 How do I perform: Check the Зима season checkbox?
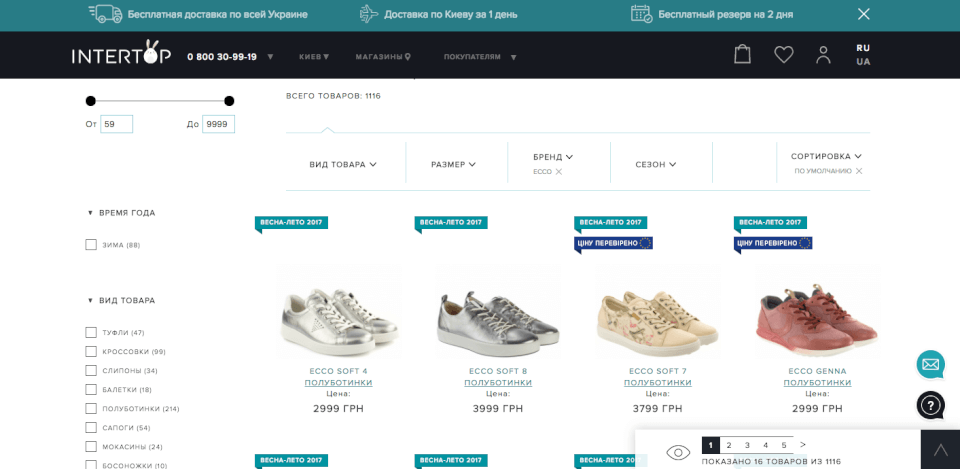click(x=91, y=245)
